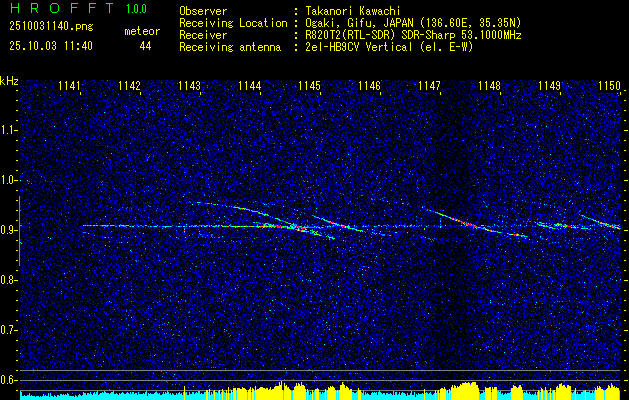Screen dimensions: 629x400
Task: Click the Observer label
Action: tap(203, 11)
